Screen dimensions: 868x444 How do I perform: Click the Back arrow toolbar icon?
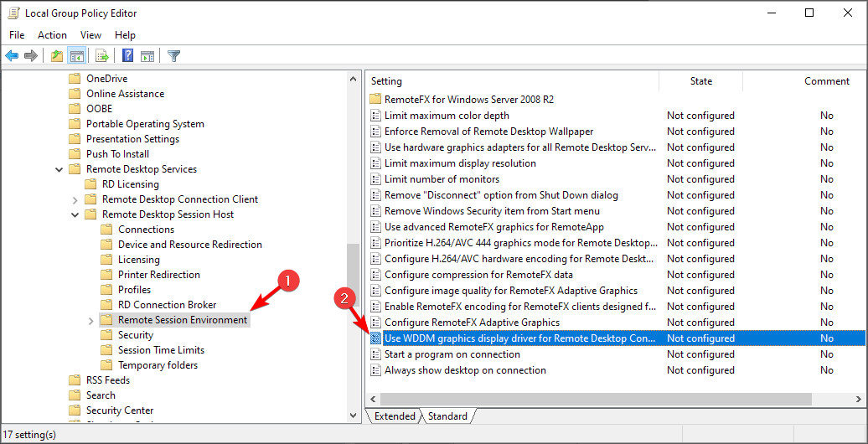13,56
